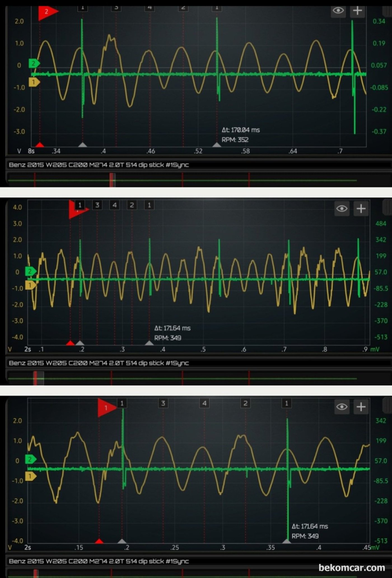Toggle the eye visibility icon in bottom scope panel

tap(342, 407)
